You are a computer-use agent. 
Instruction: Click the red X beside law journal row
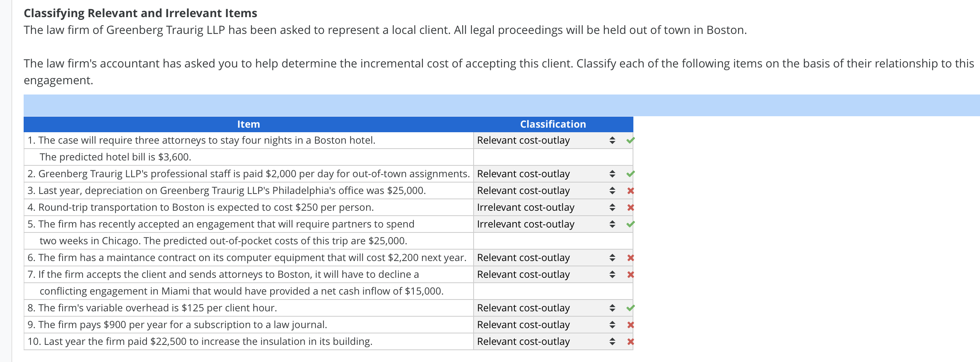(630, 325)
